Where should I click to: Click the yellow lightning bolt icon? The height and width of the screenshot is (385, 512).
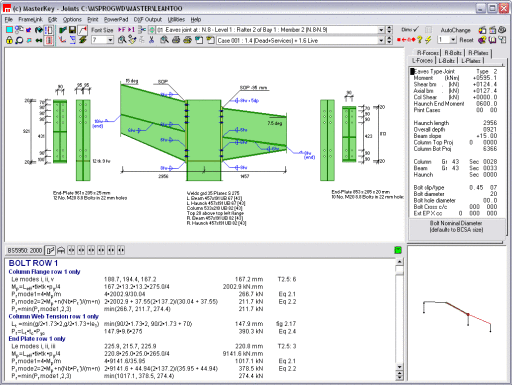(429, 40)
